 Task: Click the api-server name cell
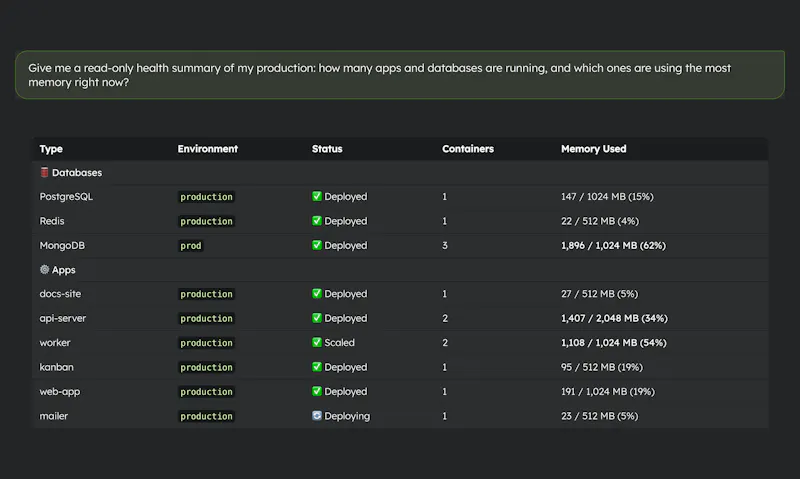pyautogui.click(x=63, y=318)
